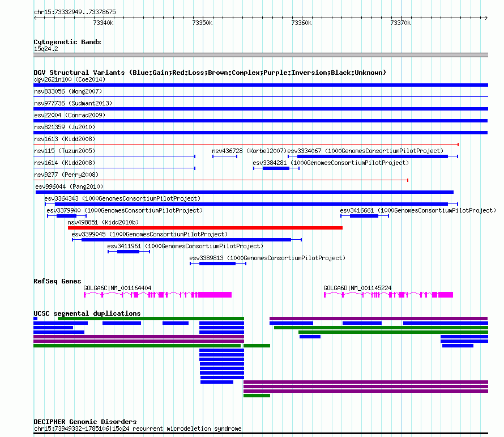
Task: Open the nsv9277 (Perry2008) variant label
Action: coord(66,175)
